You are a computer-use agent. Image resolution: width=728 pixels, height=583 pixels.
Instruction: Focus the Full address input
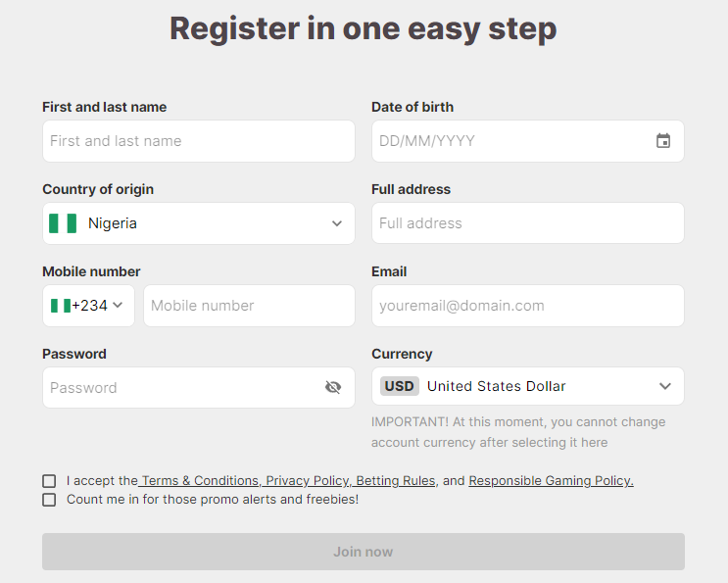click(x=527, y=223)
